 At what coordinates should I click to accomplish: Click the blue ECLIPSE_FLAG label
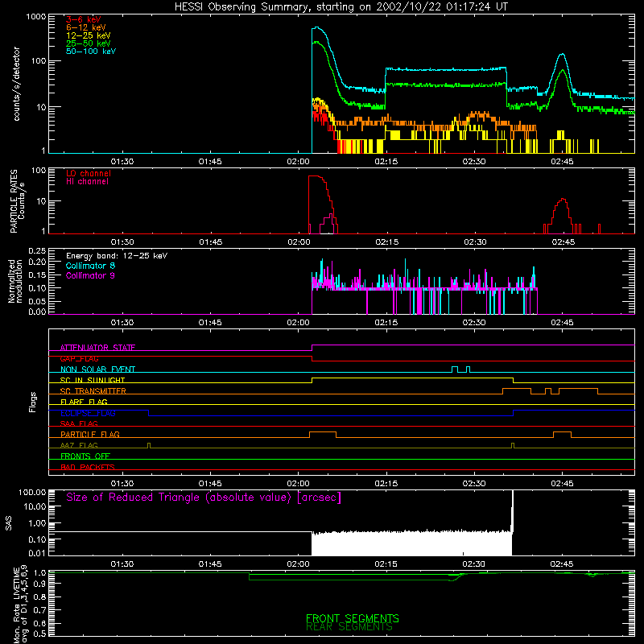pos(88,413)
